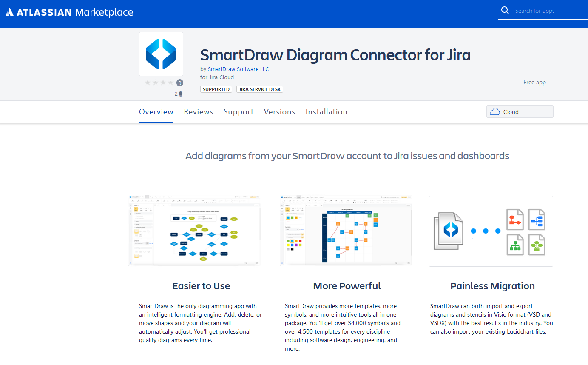
Task: Switch to the Reviews tab
Action: point(199,111)
